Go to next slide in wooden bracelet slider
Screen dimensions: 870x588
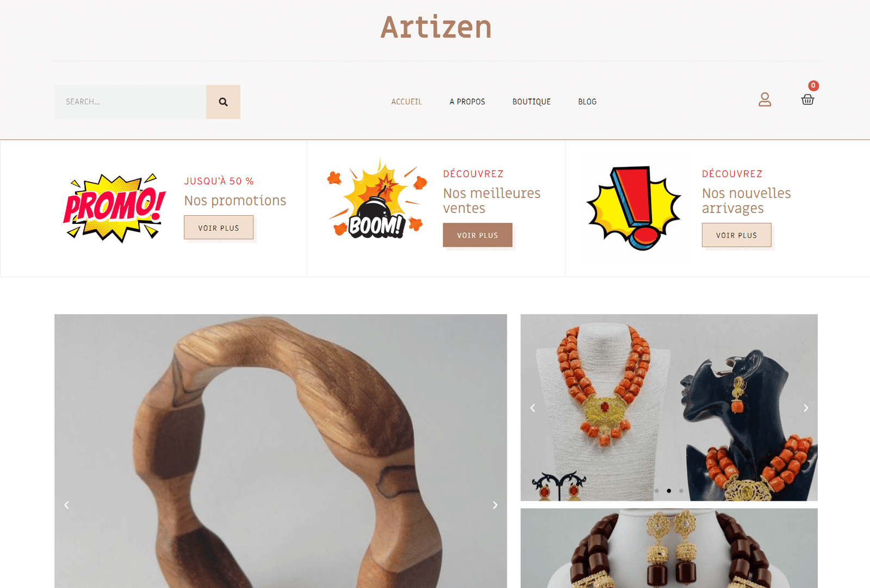click(495, 505)
